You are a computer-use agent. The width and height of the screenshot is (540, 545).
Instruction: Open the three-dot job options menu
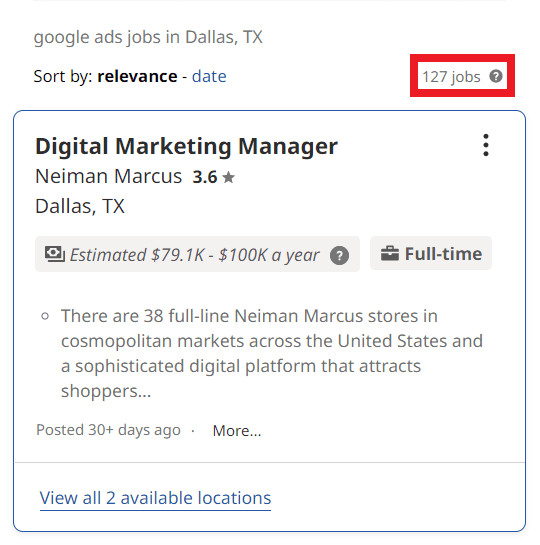pyautogui.click(x=486, y=145)
